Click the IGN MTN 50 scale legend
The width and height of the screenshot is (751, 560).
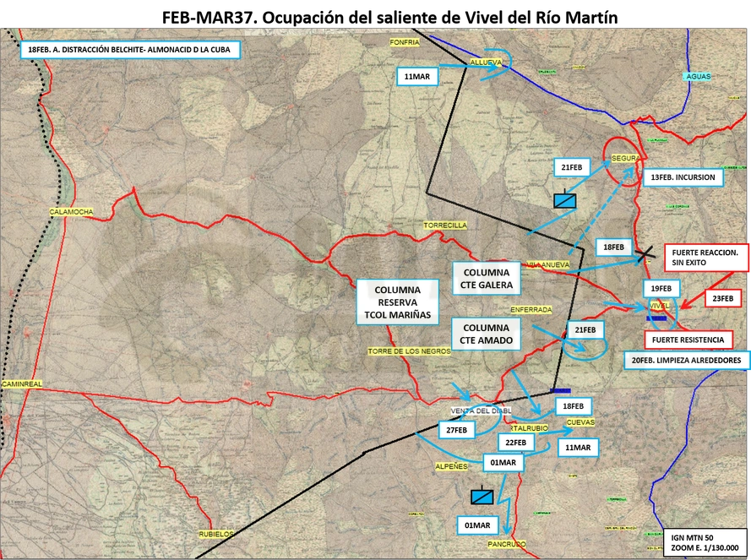(x=705, y=543)
